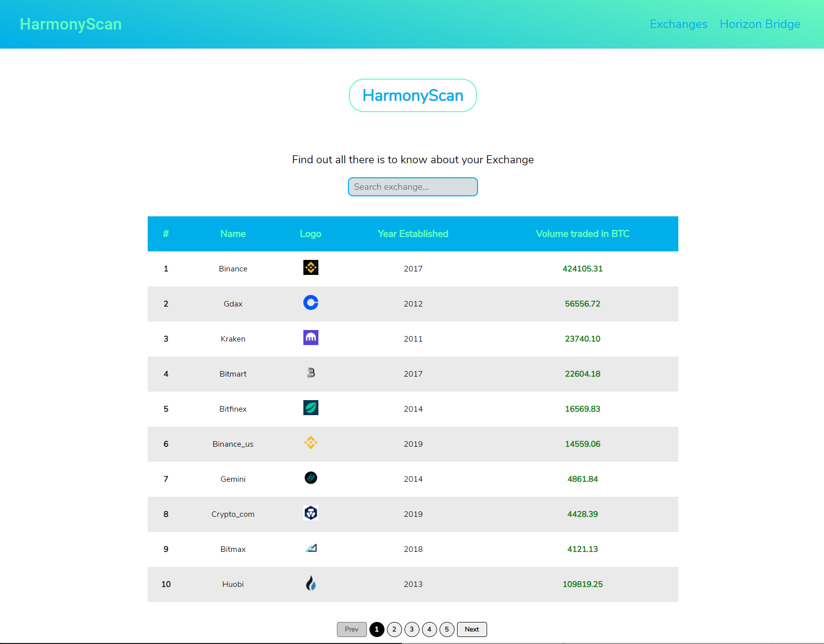
Task: Click rank number 10 in Huobi row
Action: coord(166,584)
